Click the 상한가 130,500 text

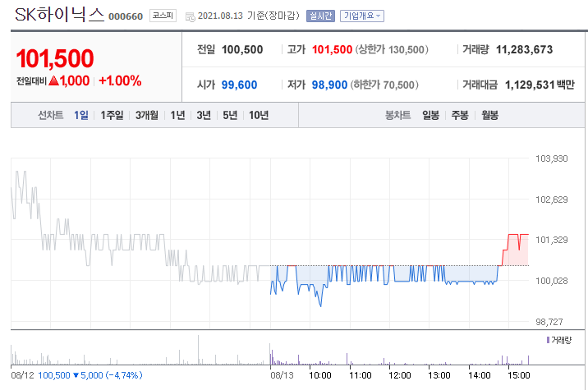pyautogui.click(x=392, y=49)
